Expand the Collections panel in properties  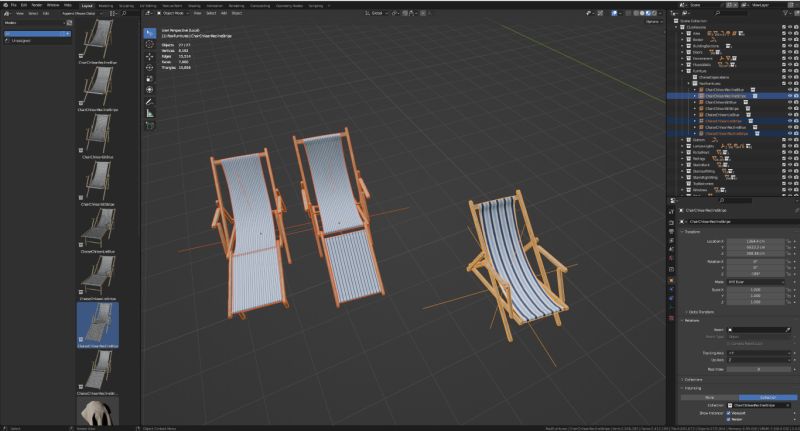point(692,379)
